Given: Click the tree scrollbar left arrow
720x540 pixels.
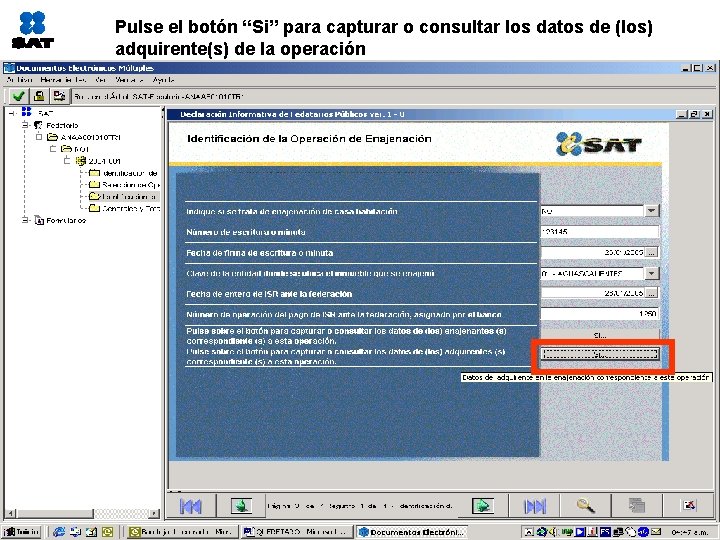Looking at the screenshot, I should tap(9, 513).
